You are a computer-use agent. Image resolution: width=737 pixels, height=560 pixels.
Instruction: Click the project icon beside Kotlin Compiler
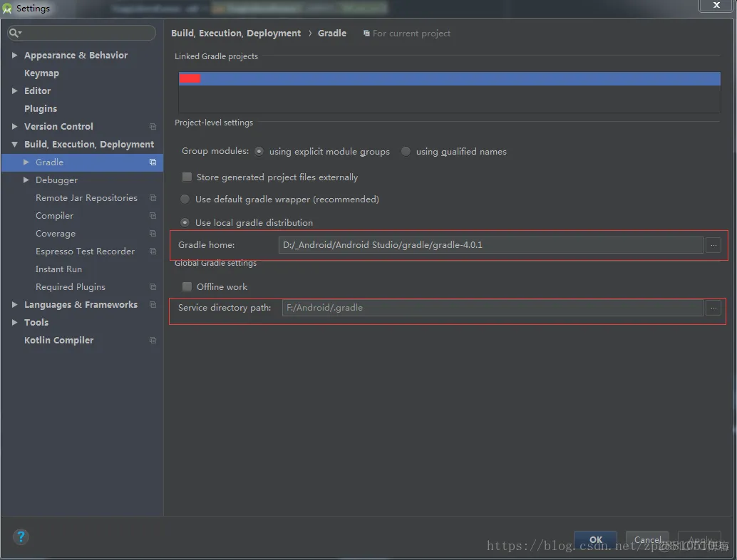(x=153, y=341)
